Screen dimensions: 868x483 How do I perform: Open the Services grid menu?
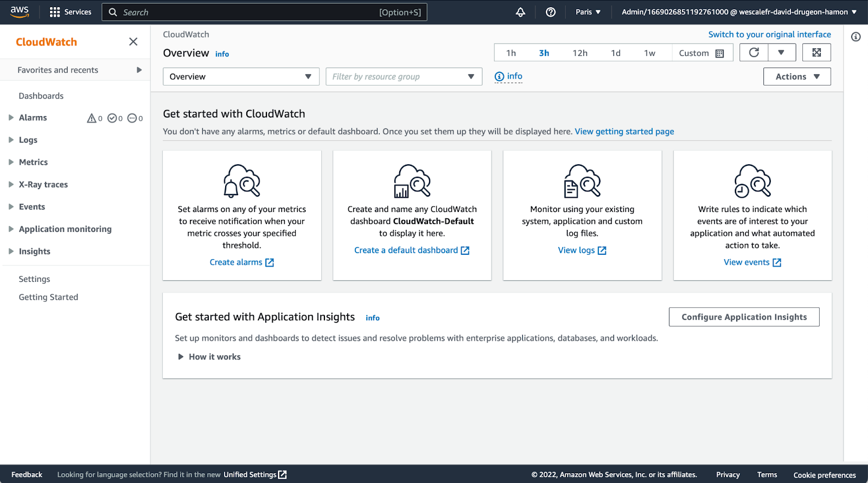(71, 12)
